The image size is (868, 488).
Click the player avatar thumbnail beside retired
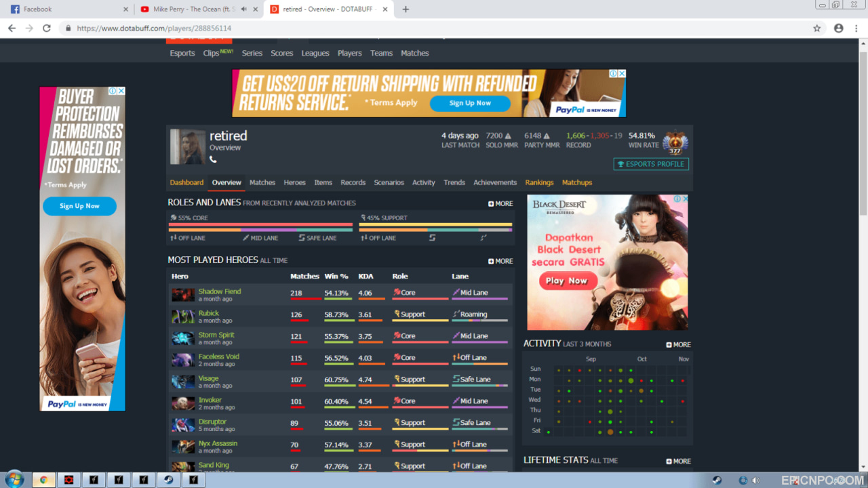[187, 146]
